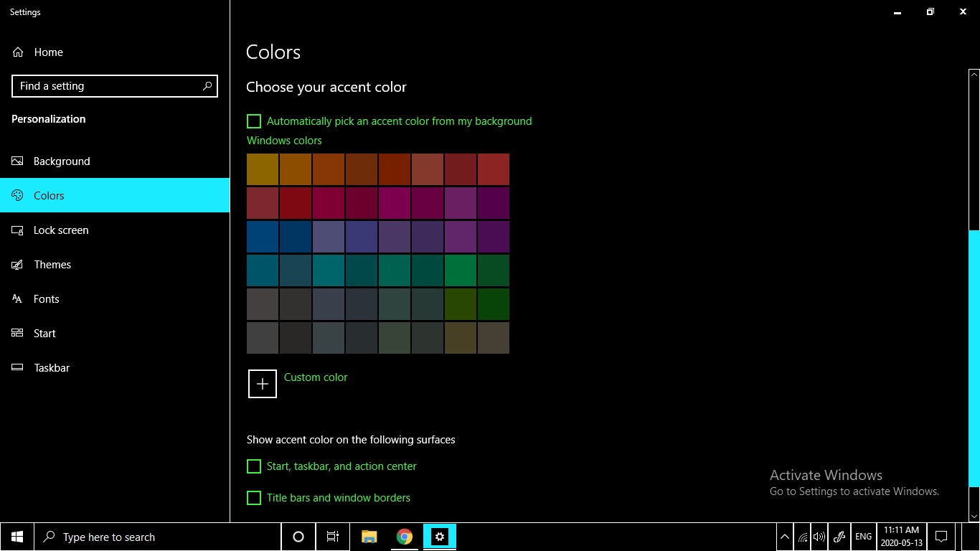Enable automatic accent color from background
980x551 pixels.
click(254, 121)
